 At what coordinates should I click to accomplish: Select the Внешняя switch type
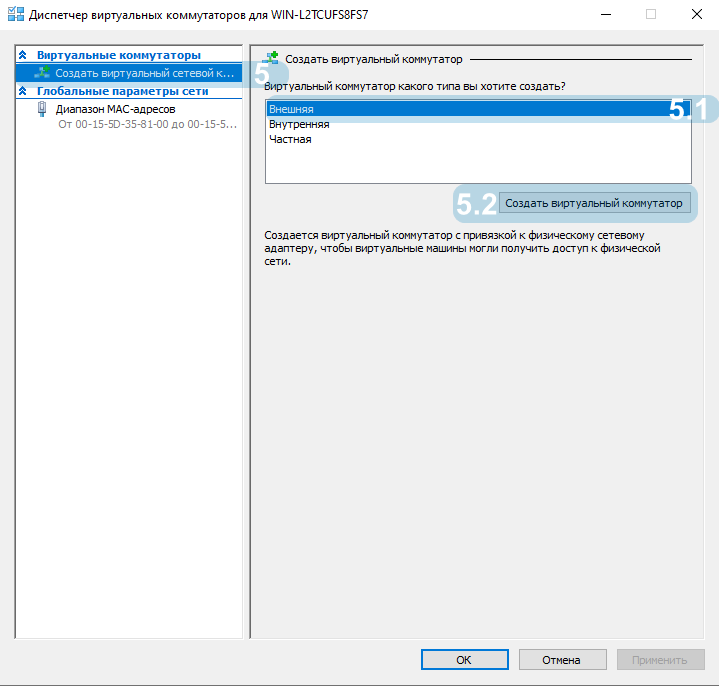pyautogui.click(x=478, y=109)
